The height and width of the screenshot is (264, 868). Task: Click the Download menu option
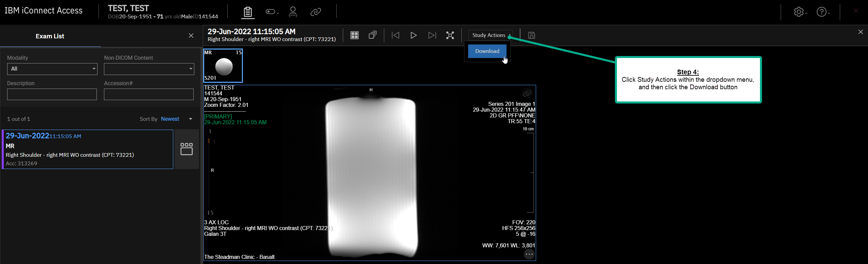click(487, 51)
